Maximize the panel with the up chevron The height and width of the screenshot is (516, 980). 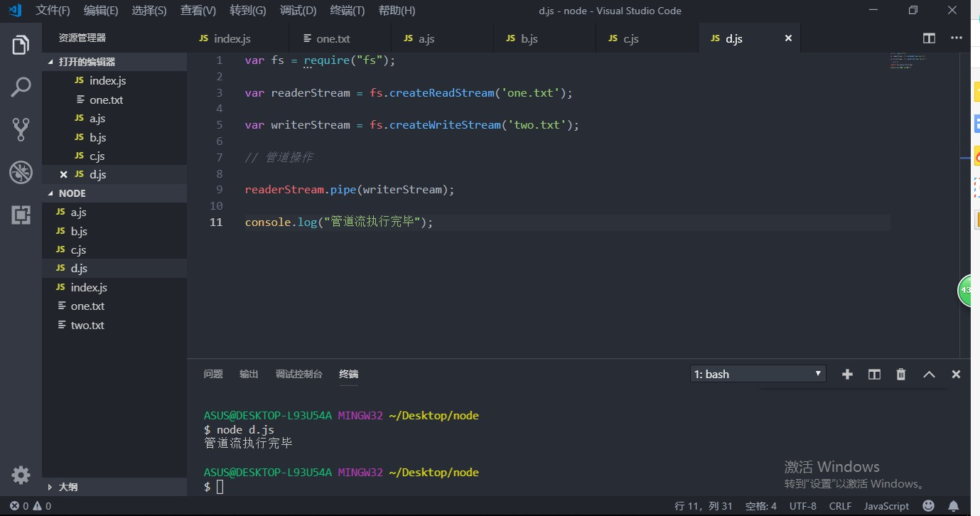coord(929,374)
